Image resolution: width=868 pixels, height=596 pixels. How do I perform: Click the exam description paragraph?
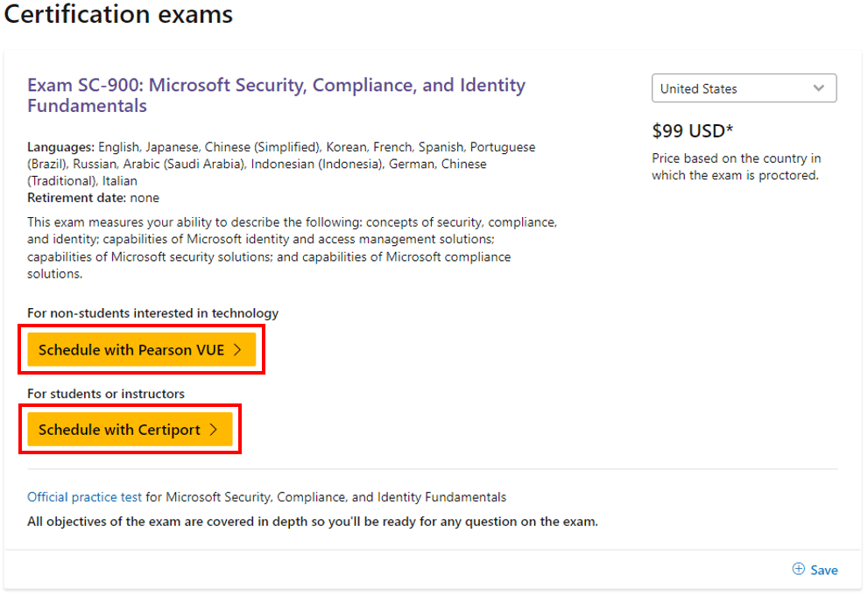tap(293, 248)
